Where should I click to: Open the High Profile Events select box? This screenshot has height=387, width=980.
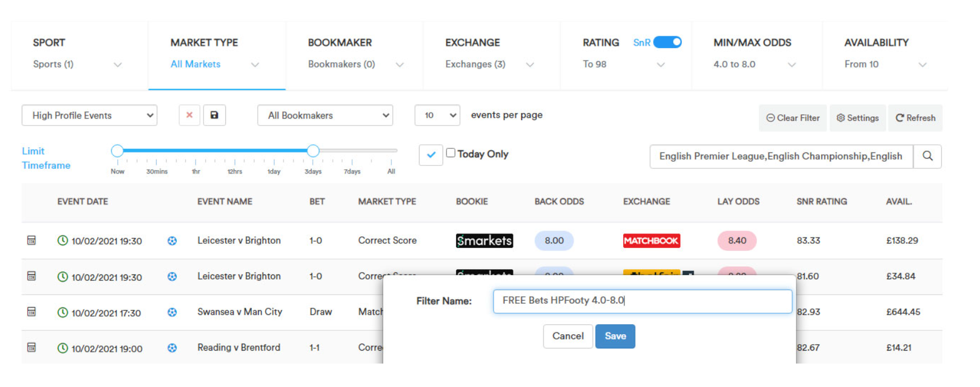pos(90,116)
